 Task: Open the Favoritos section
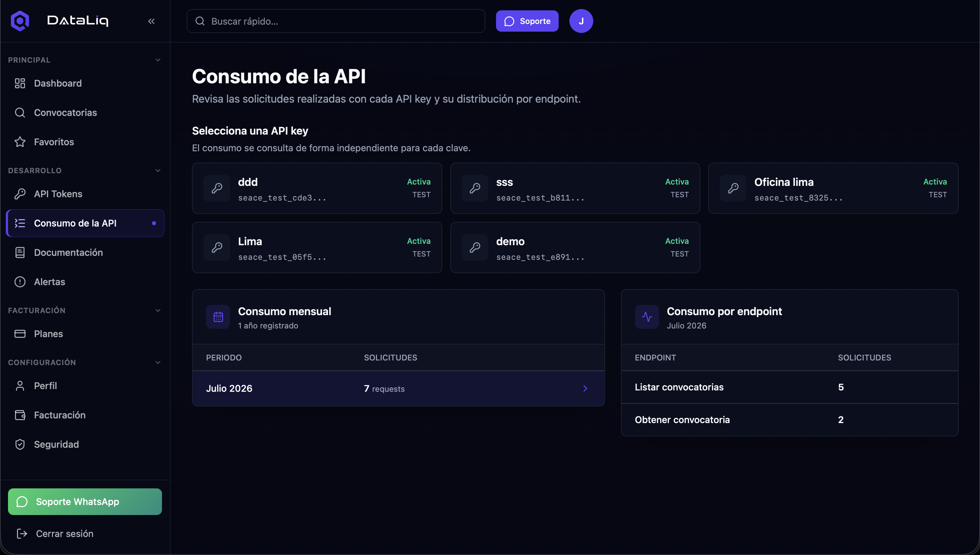(85, 142)
